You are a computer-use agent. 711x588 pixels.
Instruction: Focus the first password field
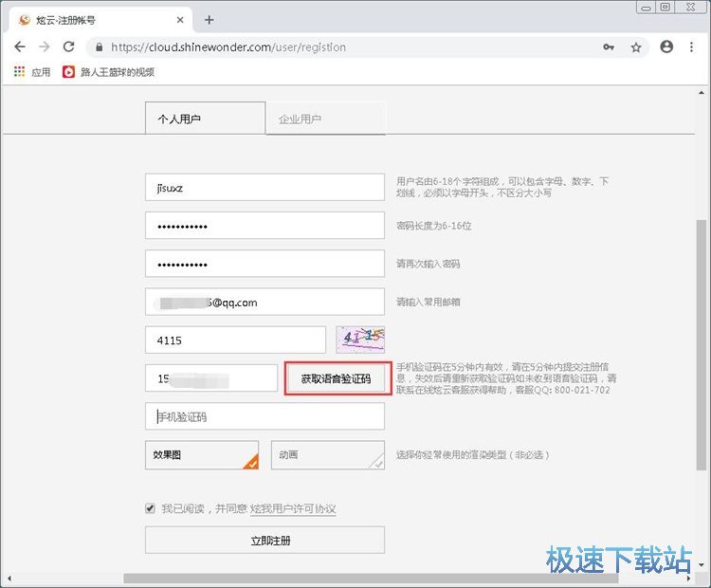click(264, 226)
